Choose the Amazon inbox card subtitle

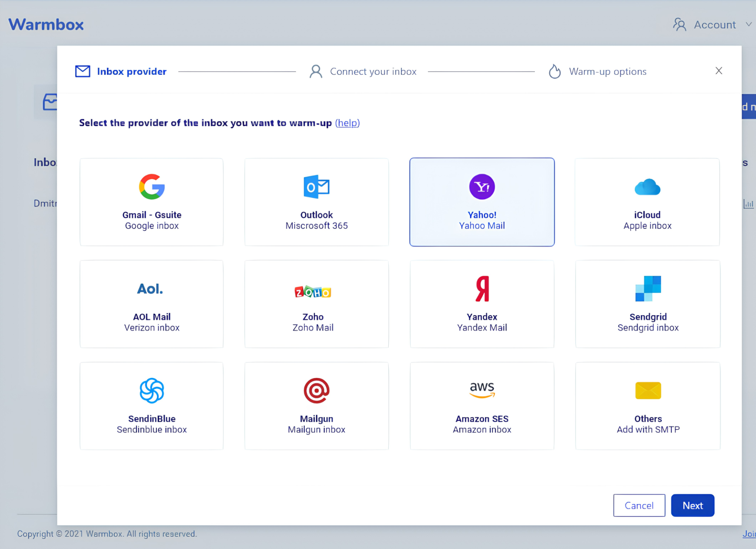coord(482,429)
